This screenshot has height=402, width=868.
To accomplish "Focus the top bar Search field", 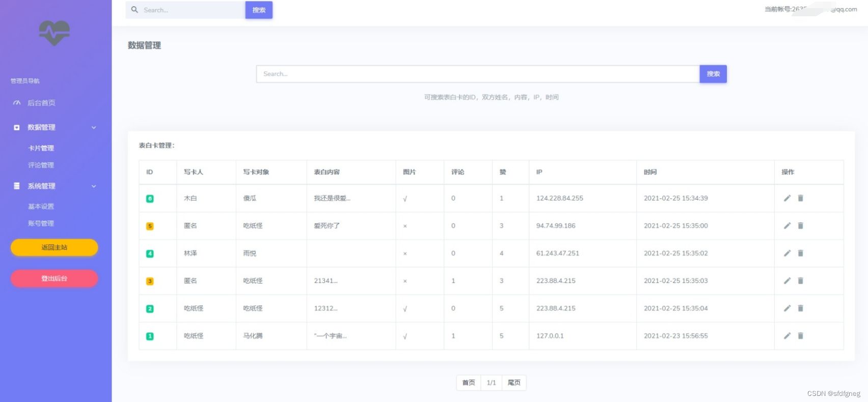I will pyautogui.click(x=185, y=10).
